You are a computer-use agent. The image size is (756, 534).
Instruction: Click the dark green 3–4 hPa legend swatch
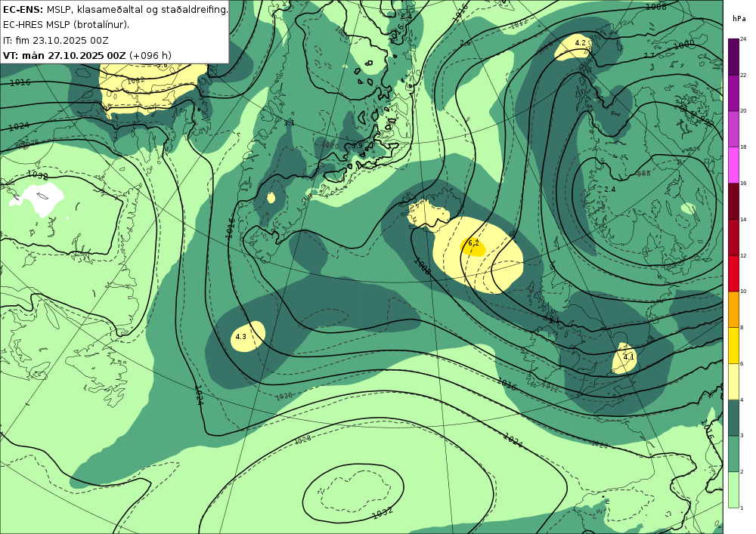(x=733, y=418)
